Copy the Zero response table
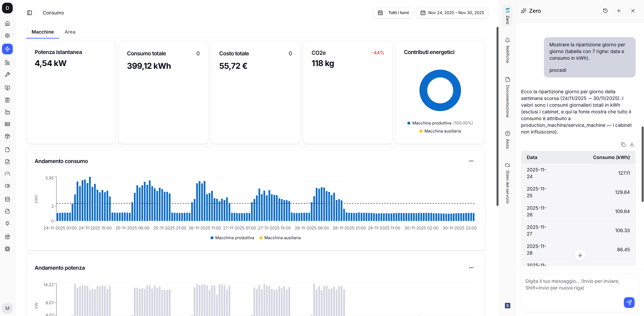Screen dimensions: 644x316 tap(623, 145)
